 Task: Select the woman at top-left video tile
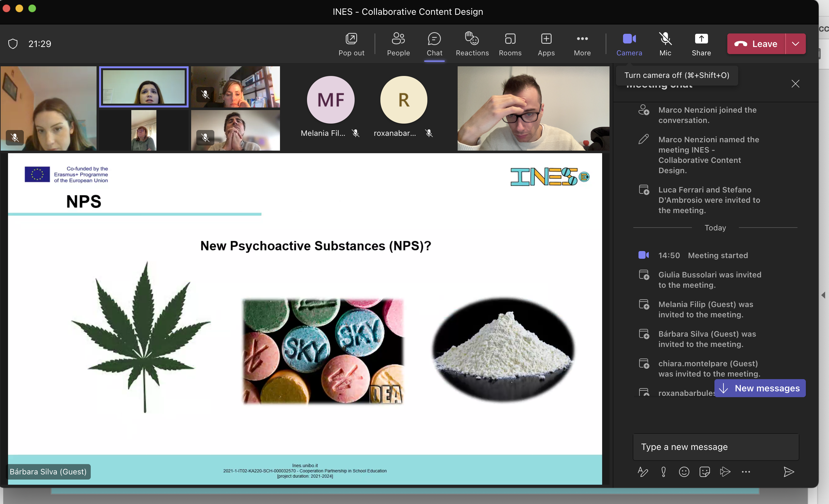click(49, 108)
